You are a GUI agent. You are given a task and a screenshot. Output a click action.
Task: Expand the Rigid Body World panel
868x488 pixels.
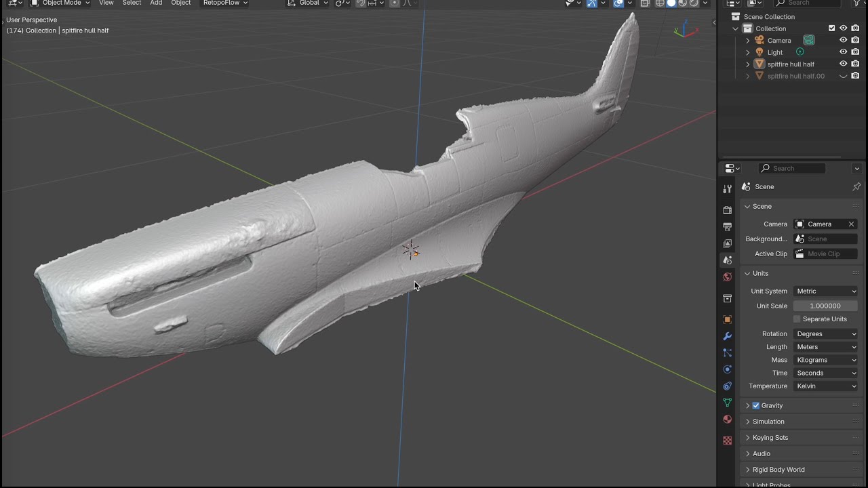click(x=778, y=469)
